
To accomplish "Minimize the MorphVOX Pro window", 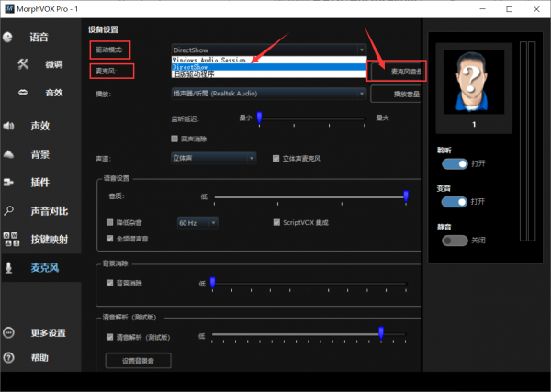I will coord(482,9).
